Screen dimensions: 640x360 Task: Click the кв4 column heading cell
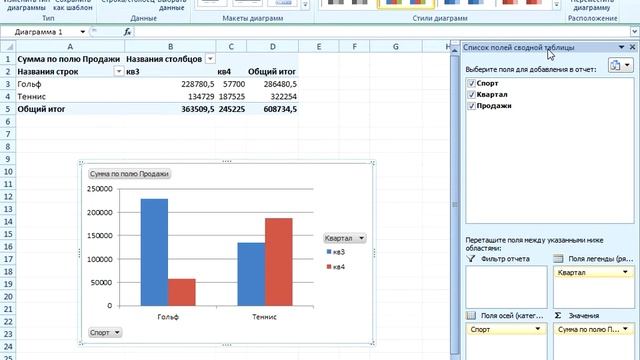pos(231,71)
